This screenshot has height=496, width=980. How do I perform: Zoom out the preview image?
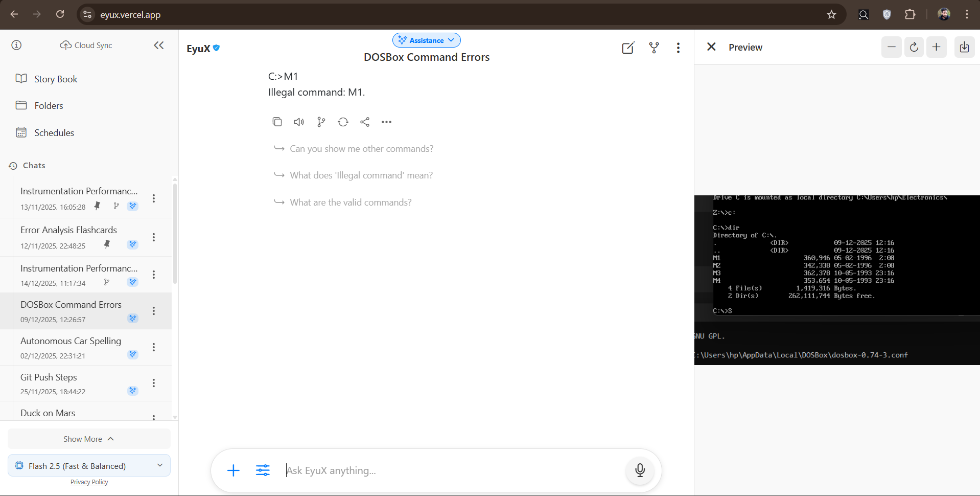coord(892,47)
